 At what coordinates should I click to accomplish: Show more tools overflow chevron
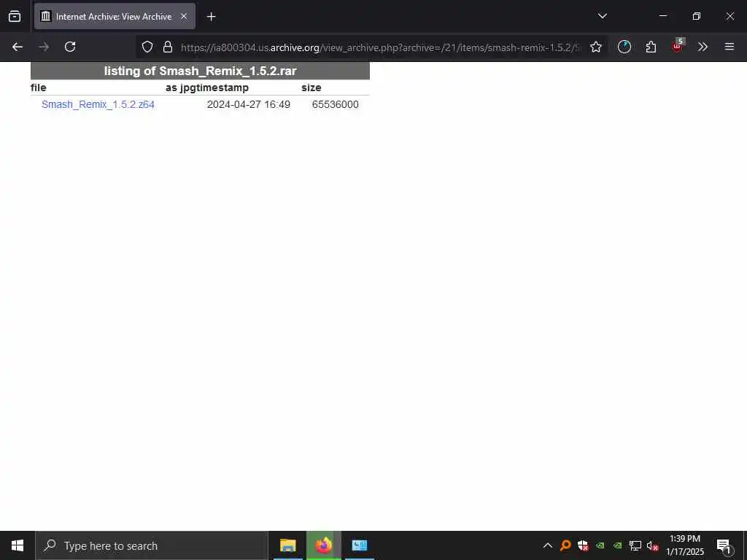[703, 47]
